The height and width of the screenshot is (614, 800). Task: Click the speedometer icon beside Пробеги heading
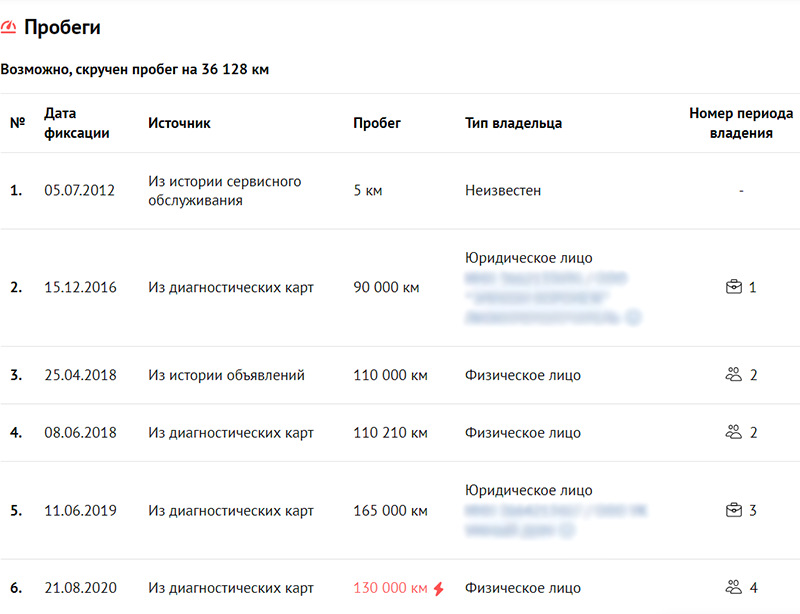pyautogui.click(x=9, y=28)
